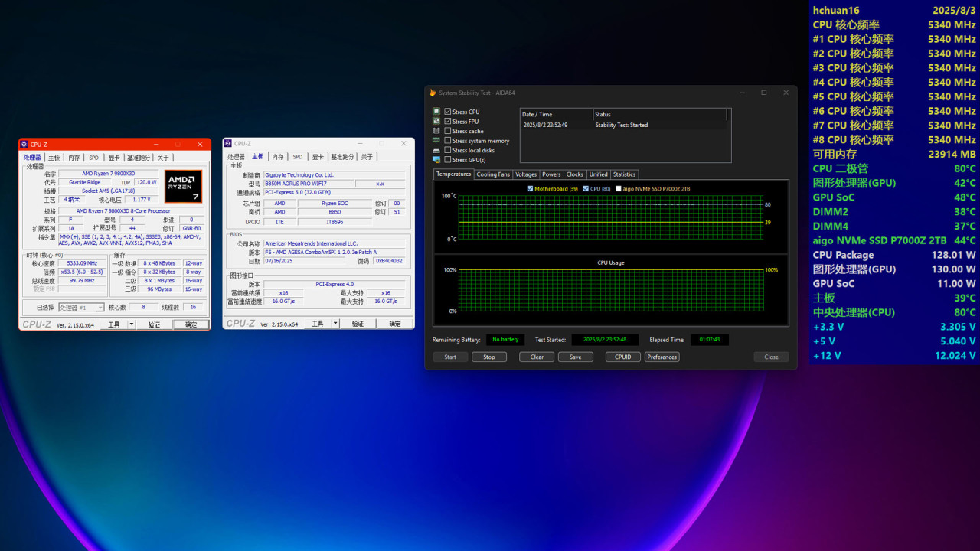Click the AIDA64 flame icon in title bar
The image size is (980, 551).
pos(433,93)
